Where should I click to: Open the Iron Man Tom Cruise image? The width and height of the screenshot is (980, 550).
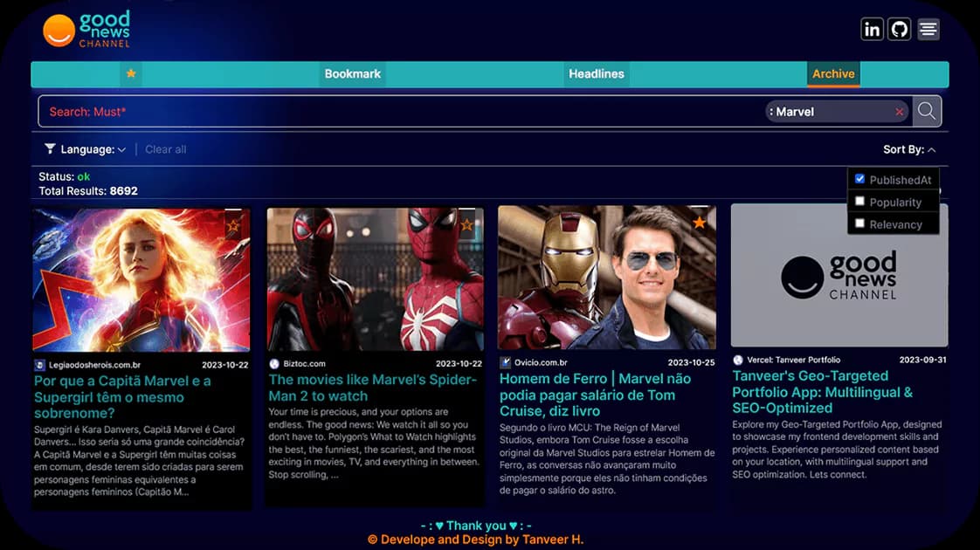(606, 278)
